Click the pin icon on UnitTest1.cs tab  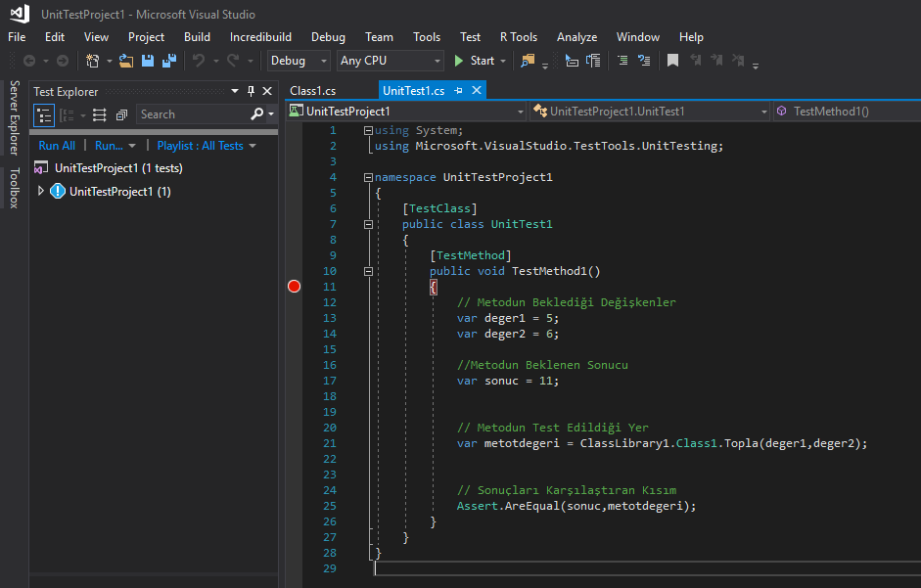[x=458, y=90]
